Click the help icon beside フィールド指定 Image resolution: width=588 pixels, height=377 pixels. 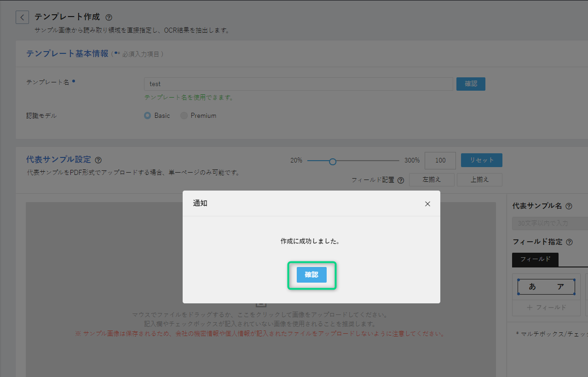pos(569,242)
